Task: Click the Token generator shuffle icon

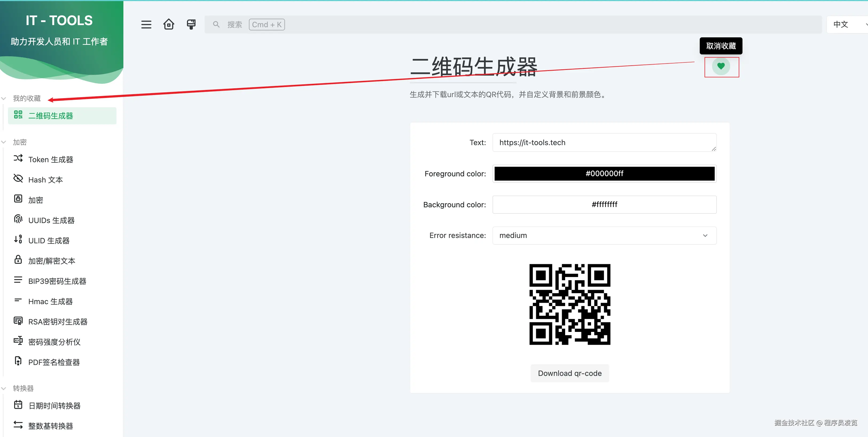Action: click(18, 158)
